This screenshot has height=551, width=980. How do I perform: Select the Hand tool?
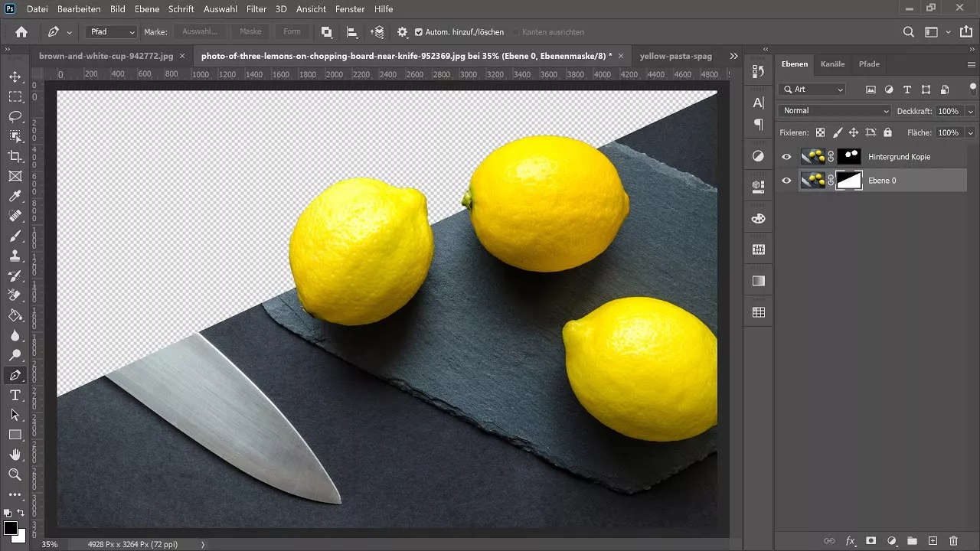[15, 455]
